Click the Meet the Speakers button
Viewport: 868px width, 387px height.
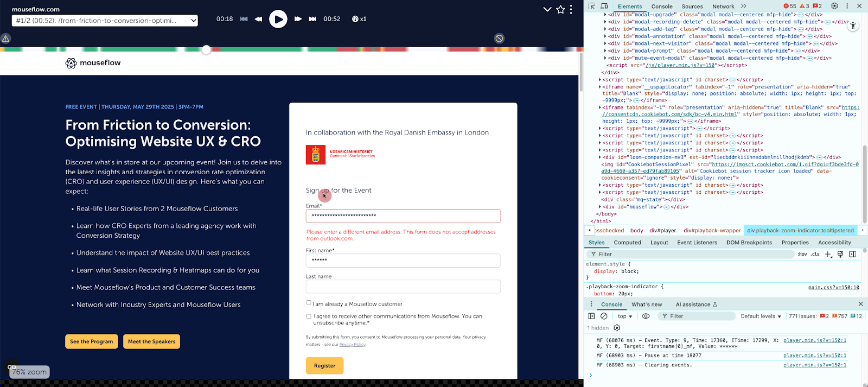point(151,341)
